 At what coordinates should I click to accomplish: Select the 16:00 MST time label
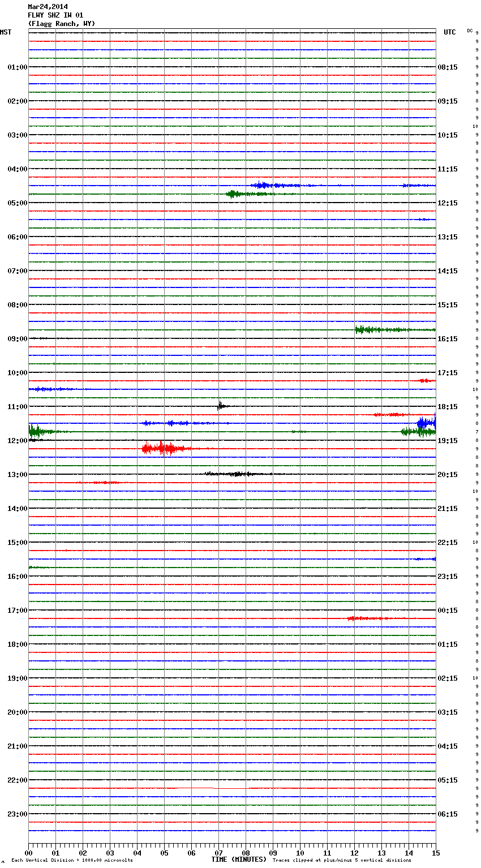click(x=18, y=577)
